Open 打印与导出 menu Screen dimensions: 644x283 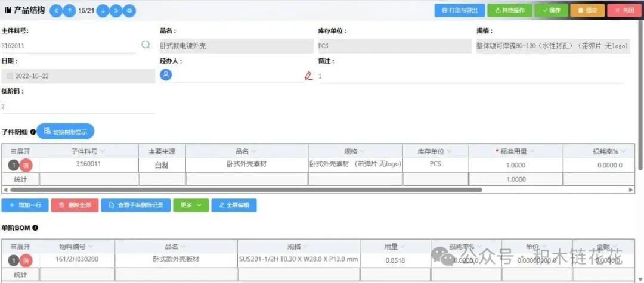point(459,10)
